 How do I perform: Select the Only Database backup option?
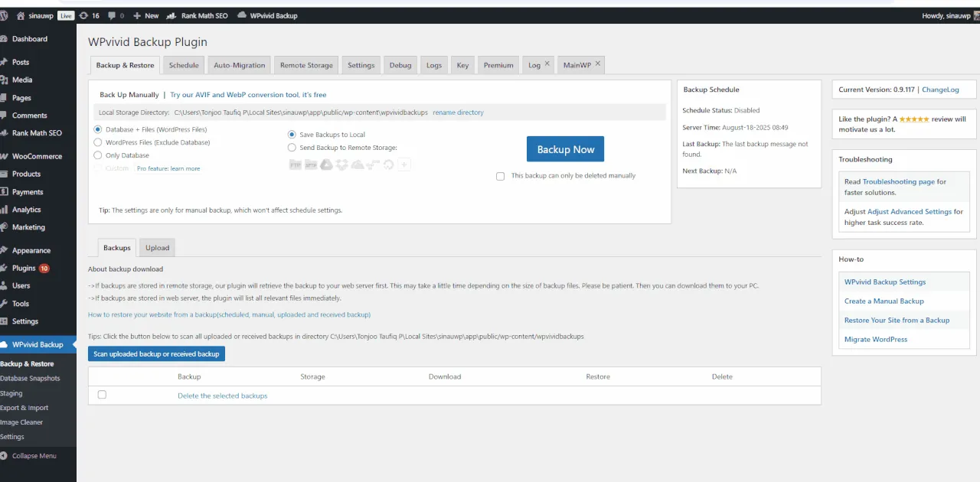[97, 155]
